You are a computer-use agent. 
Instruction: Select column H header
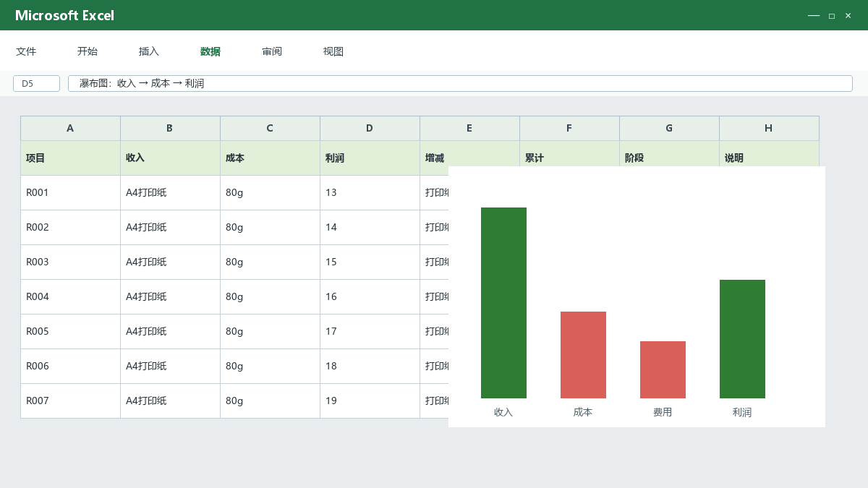pyautogui.click(x=769, y=128)
